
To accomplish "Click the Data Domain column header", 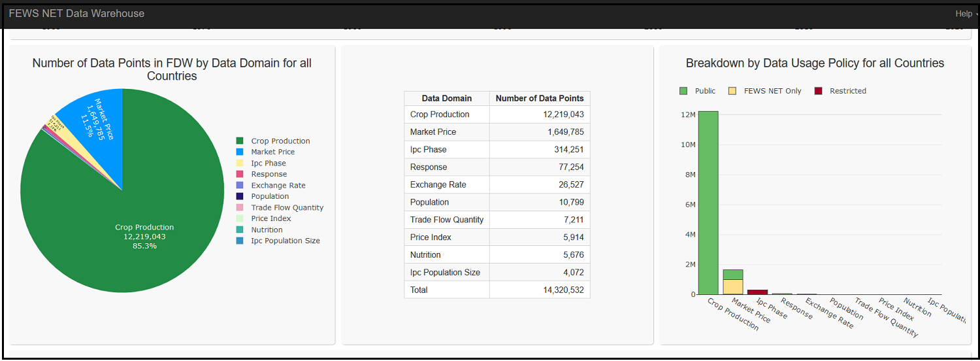I will tap(447, 99).
